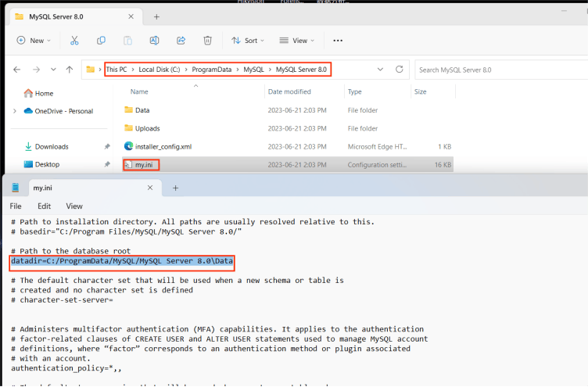Unpin Desktop from quick access
This screenshot has height=387, width=588.
pos(107,164)
